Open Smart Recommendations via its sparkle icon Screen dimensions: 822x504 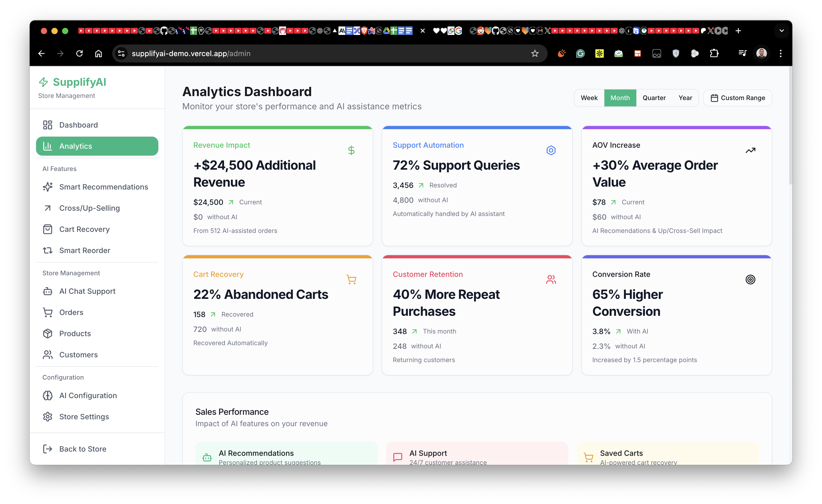[48, 187]
